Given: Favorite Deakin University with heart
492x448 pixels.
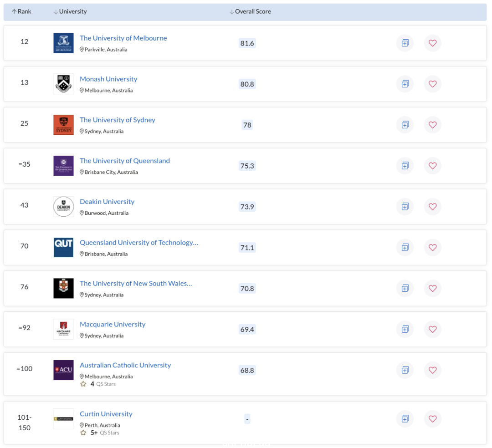Looking at the screenshot, I should 433,207.
